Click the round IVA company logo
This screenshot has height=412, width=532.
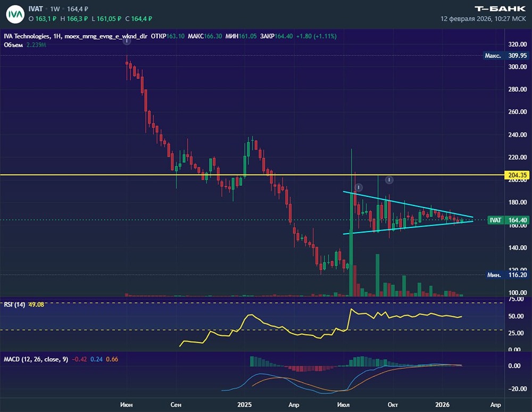click(15, 14)
